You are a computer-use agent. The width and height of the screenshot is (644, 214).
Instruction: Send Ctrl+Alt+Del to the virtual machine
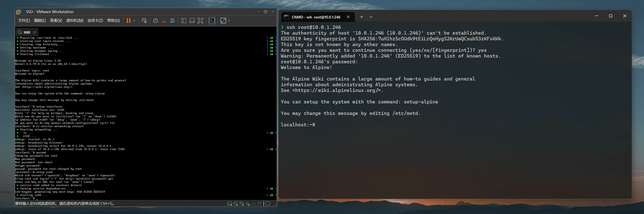(x=144, y=20)
